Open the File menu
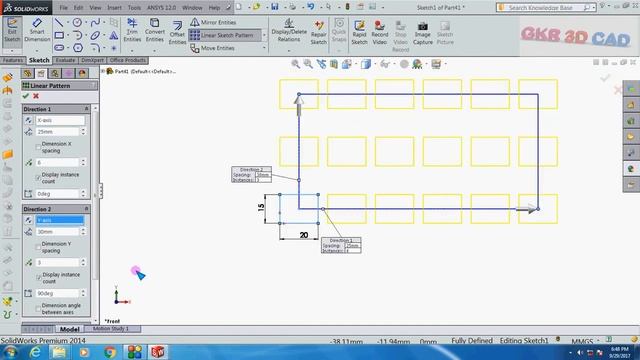Screen dimensions: 640x360 63,7
